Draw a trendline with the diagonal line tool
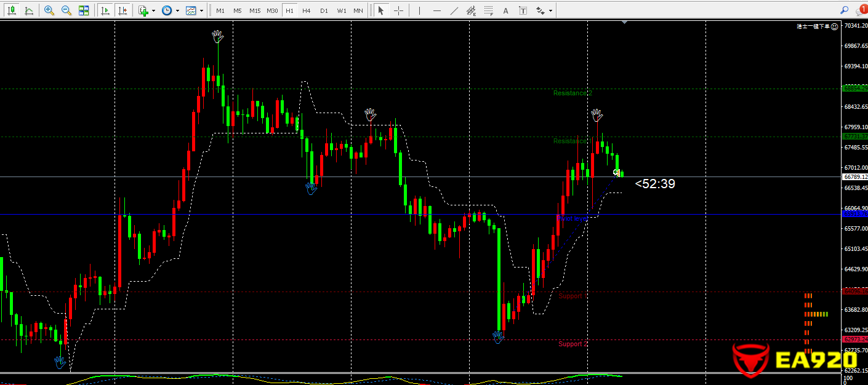The width and height of the screenshot is (868, 385). click(x=454, y=10)
